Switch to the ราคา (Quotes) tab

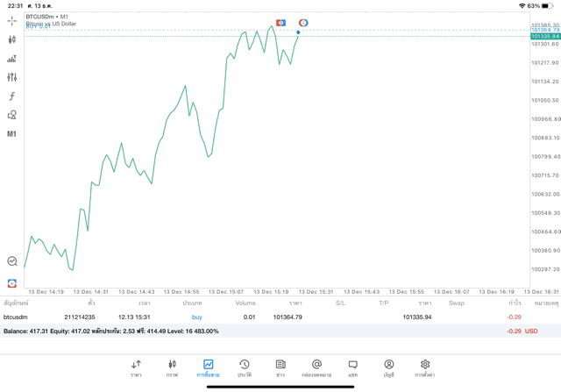coord(136,367)
